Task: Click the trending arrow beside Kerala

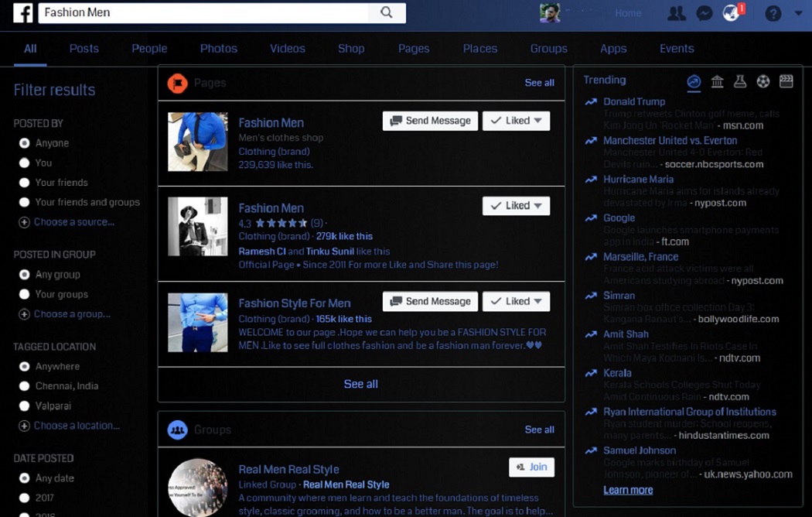Action: (x=591, y=373)
